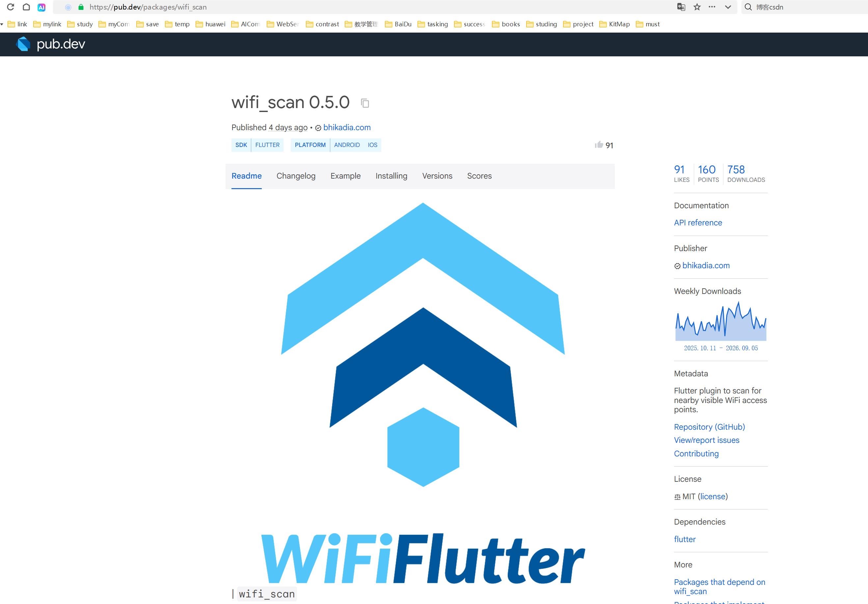Image resolution: width=868 pixels, height=604 pixels.
Task: Click the FLUTTER SDK tag
Action: [x=267, y=145]
